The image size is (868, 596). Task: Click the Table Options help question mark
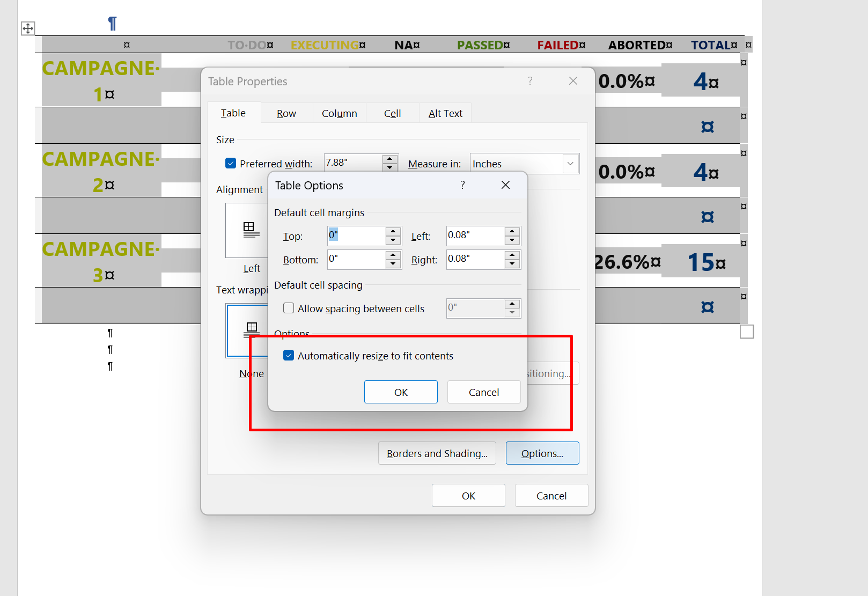click(x=462, y=185)
